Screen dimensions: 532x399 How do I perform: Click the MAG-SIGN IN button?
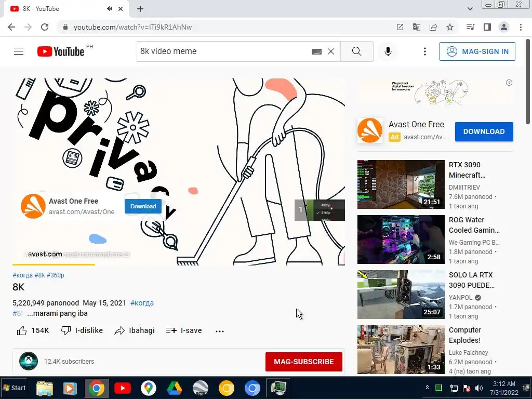pyautogui.click(x=477, y=51)
